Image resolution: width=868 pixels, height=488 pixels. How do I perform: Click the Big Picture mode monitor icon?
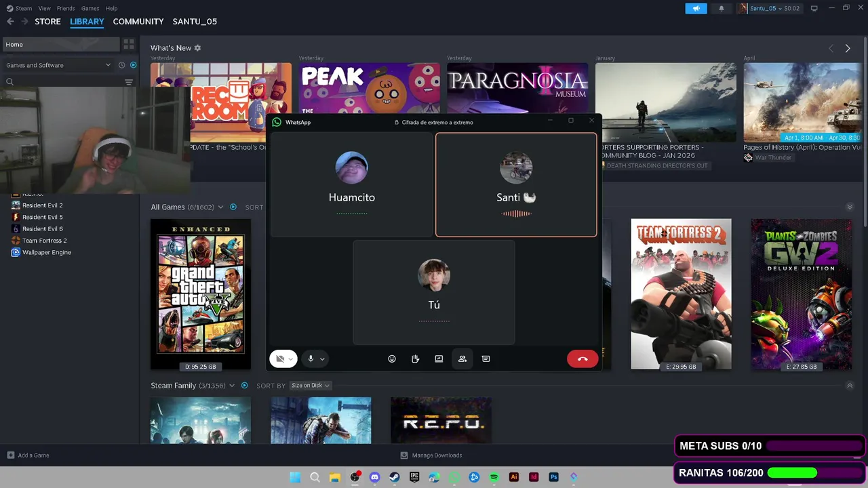click(814, 8)
